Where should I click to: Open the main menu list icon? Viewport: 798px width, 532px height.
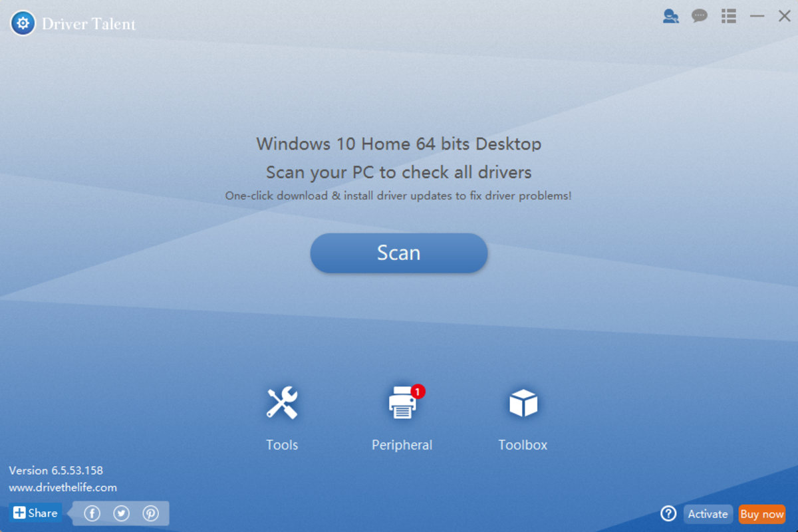(729, 16)
